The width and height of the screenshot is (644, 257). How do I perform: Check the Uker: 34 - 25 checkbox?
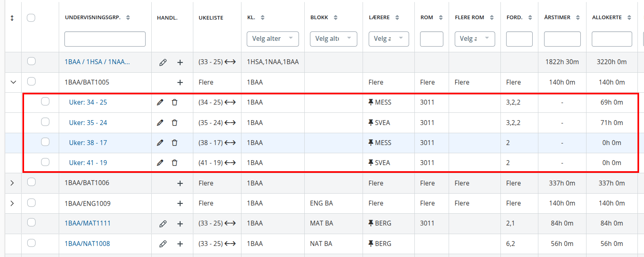point(45,101)
